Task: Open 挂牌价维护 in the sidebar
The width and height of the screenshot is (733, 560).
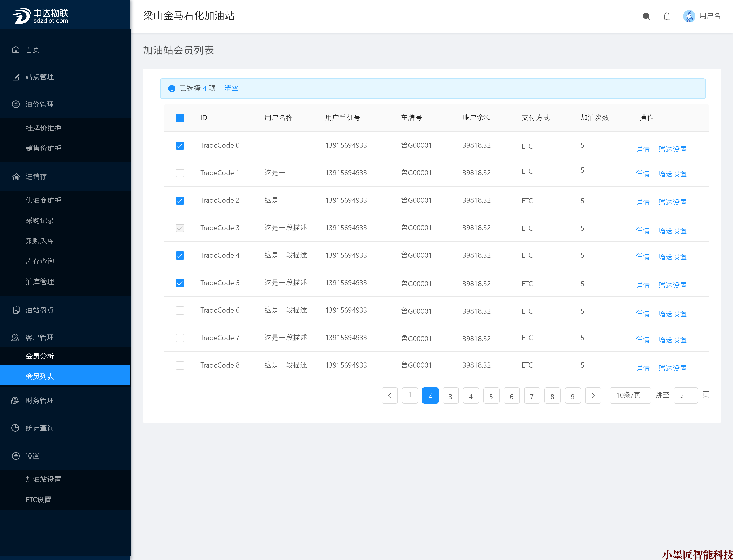Action: pyautogui.click(x=43, y=128)
